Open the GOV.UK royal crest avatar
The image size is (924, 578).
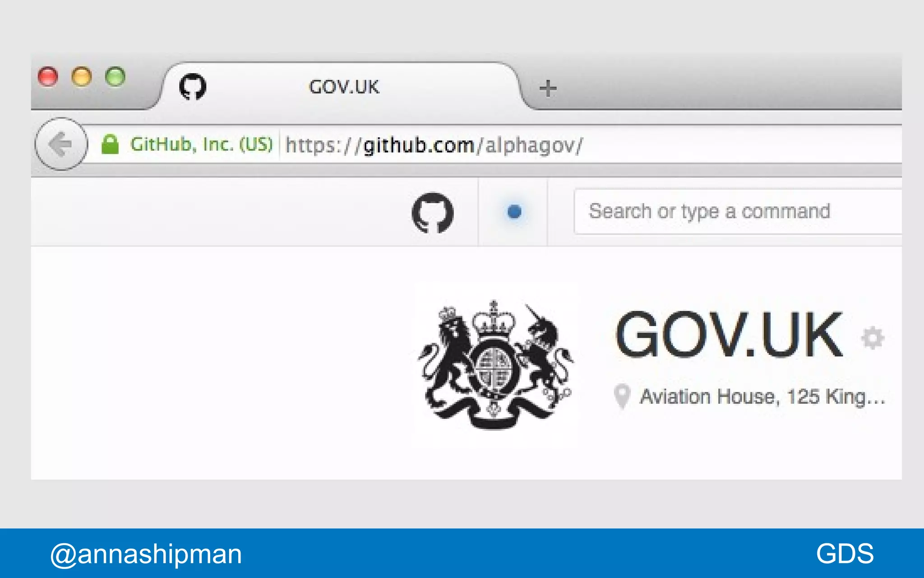495,365
